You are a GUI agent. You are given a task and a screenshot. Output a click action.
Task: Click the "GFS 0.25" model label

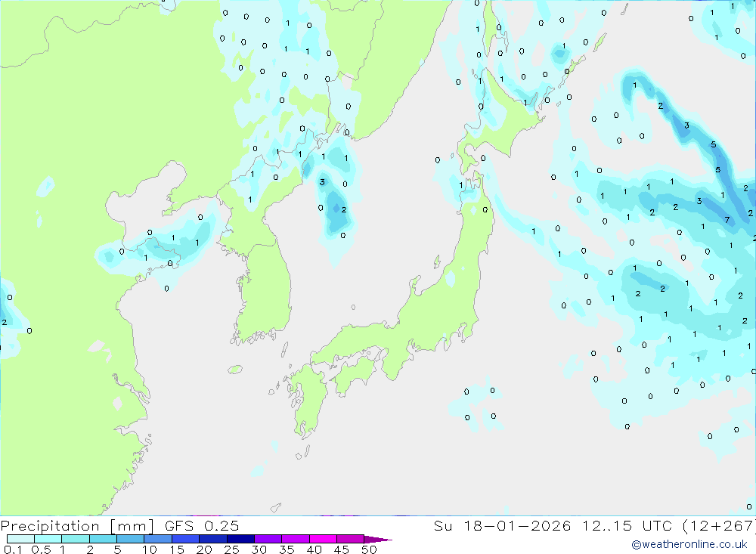(x=202, y=526)
